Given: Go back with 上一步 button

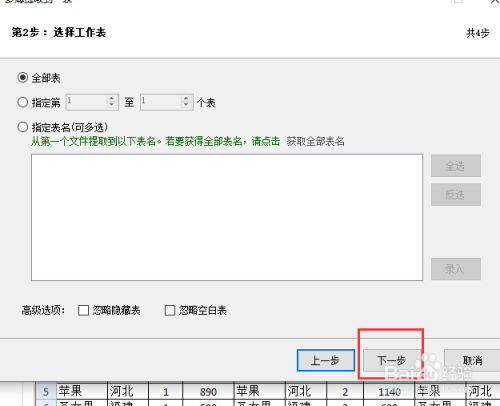Looking at the screenshot, I should coord(326,360).
